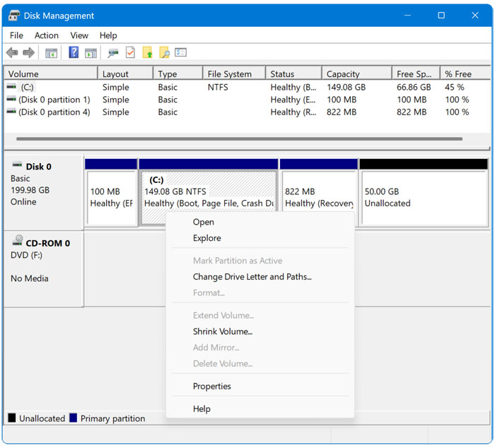495x448 pixels.
Task: Click drive icon of Disk 0 partition 1 row
Action: (12, 99)
